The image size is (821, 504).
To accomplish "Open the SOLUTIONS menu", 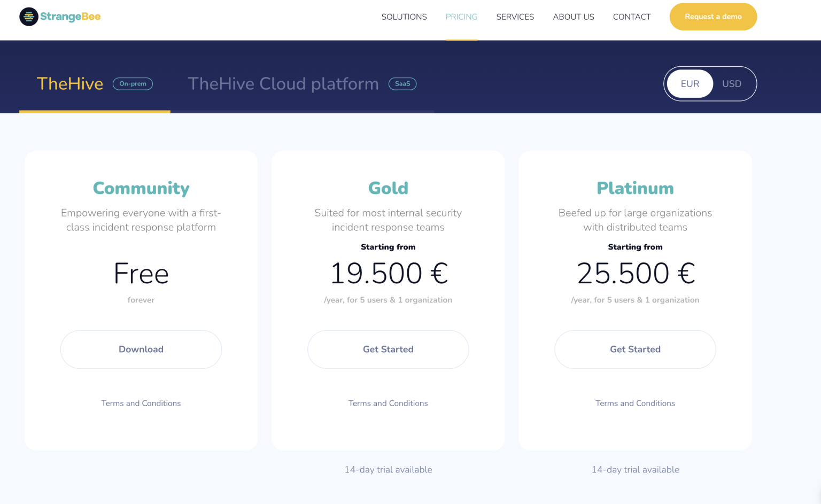I will tap(404, 17).
